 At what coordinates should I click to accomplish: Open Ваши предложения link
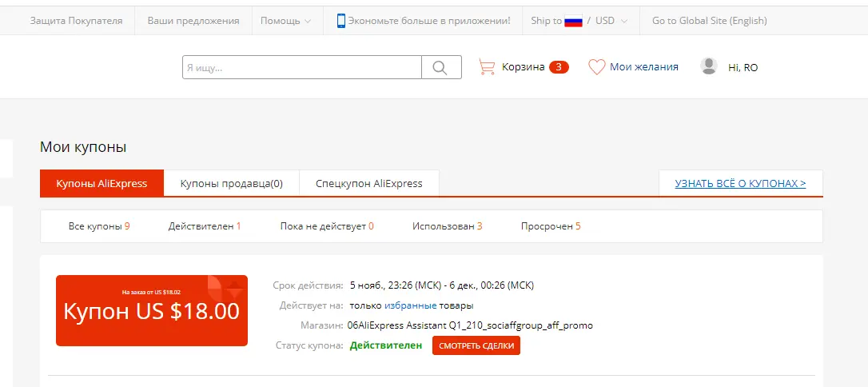pyautogui.click(x=193, y=21)
